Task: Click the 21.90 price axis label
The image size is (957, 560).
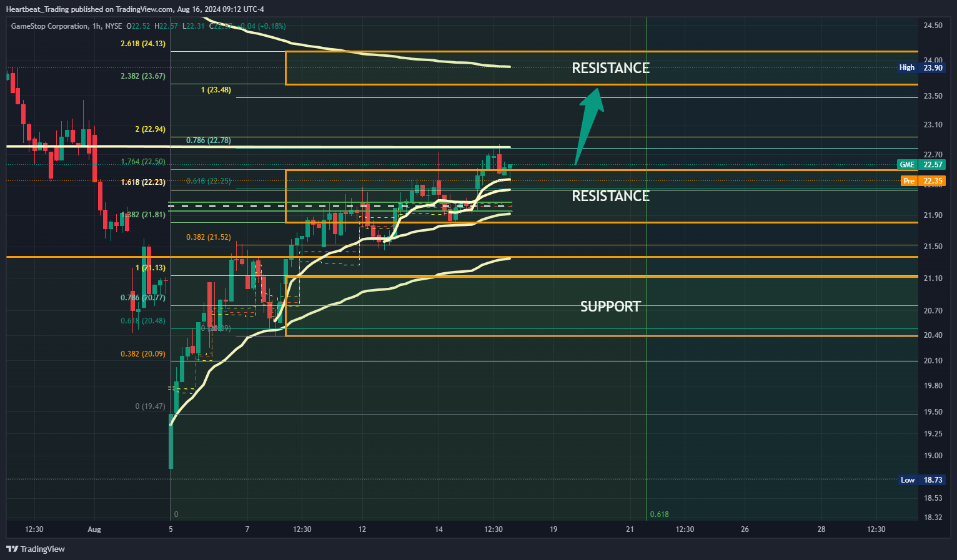Action: tap(933, 215)
